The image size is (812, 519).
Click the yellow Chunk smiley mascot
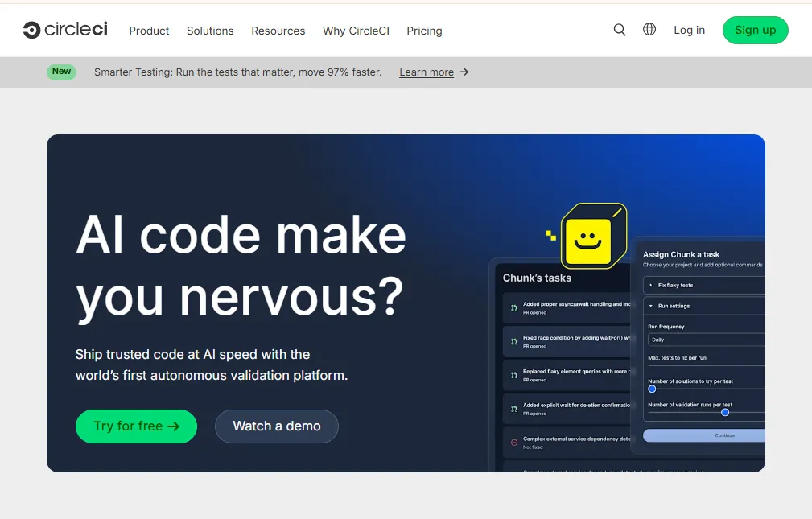593,237
